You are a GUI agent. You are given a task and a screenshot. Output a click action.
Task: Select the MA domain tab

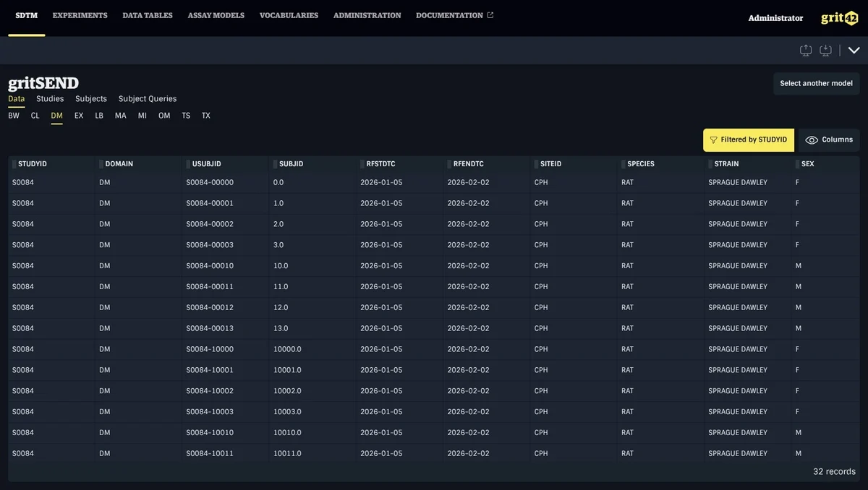121,116
